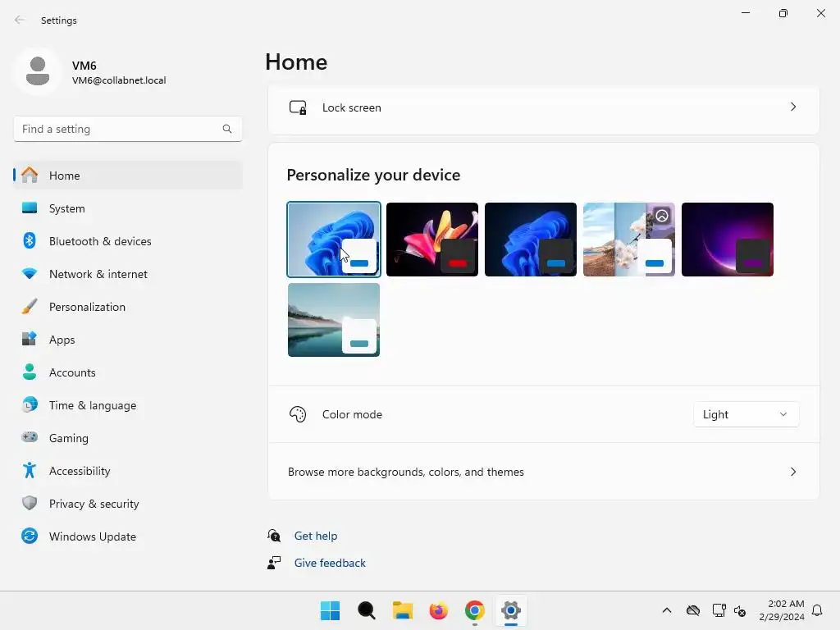The width and height of the screenshot is (840, 630).
Task: Show hidden icons in system tray
Action: (x=666, y=610)
